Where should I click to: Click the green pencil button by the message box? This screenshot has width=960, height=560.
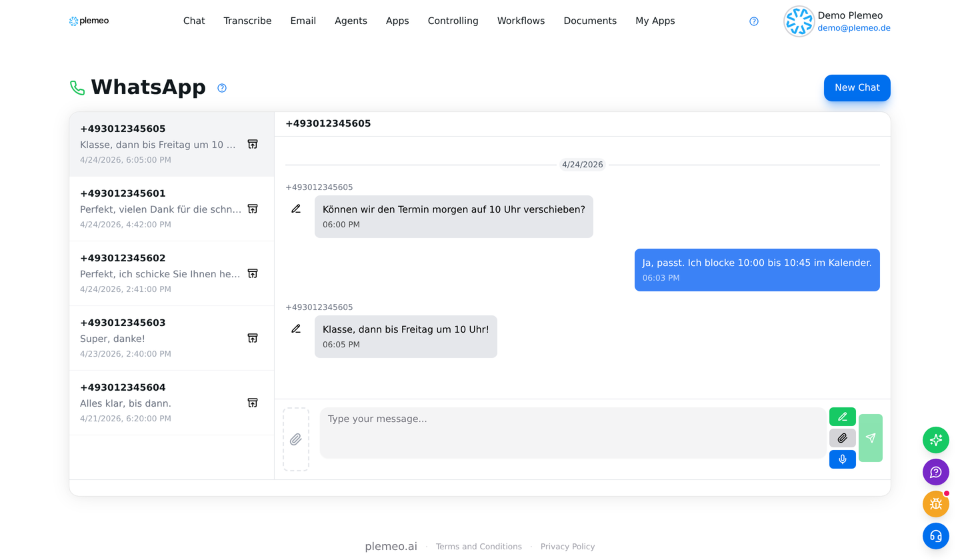(x=843, y=417)
